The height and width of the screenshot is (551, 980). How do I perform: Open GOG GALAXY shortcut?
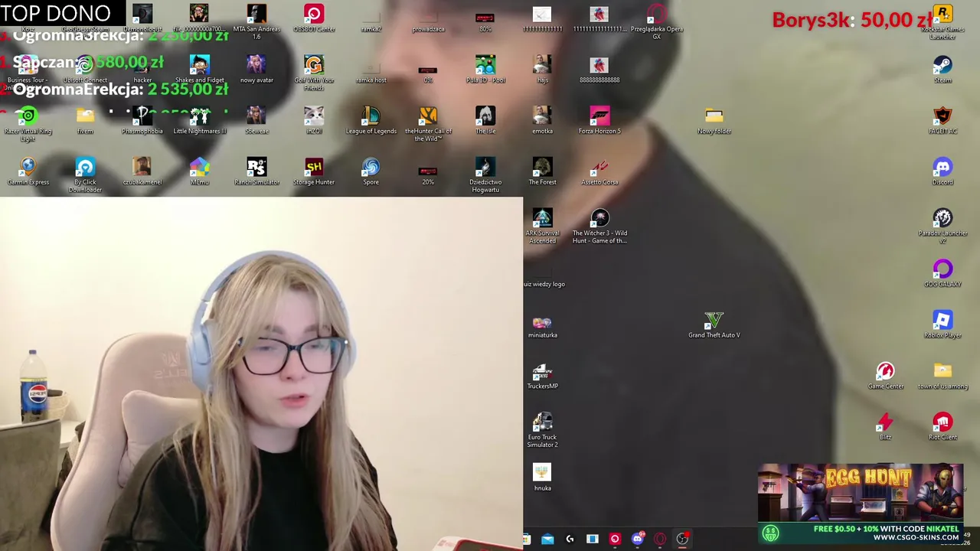(x=942, y=274)
